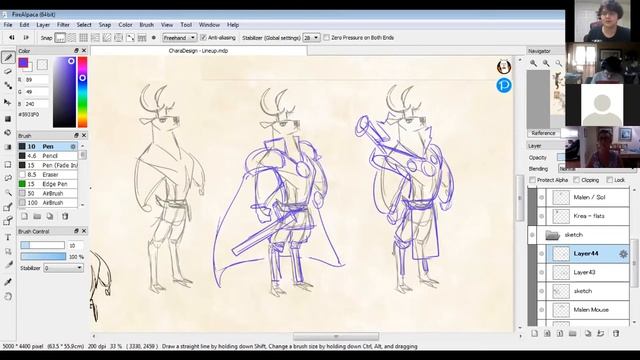Click the Undo arrow in toolbar
This screenshot has width=640, height=360.
coord(12,38)
